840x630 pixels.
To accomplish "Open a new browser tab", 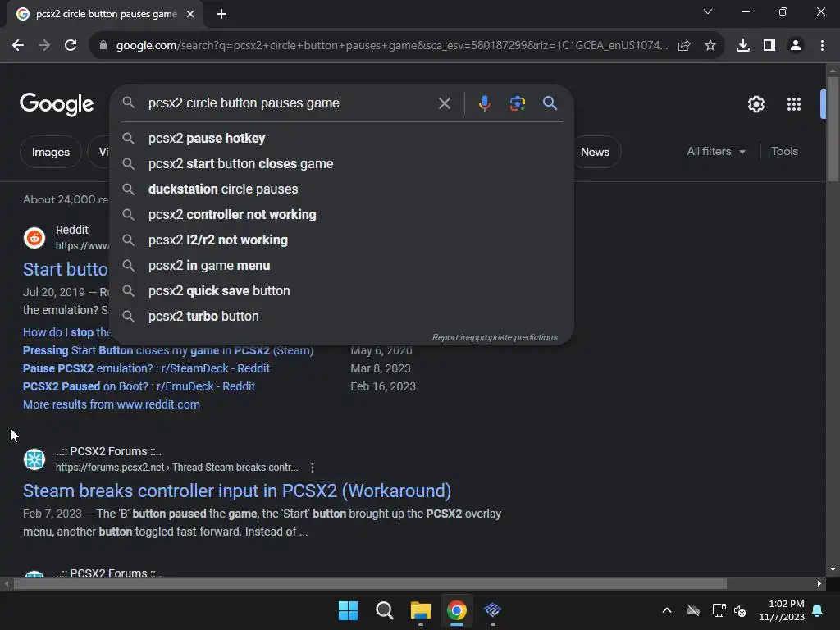I will pos(221,14).
